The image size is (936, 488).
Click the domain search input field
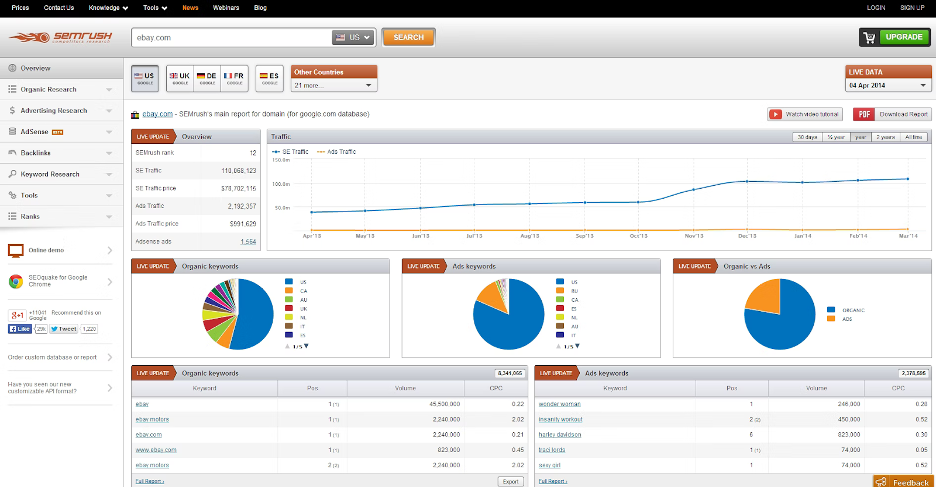[x=232, y=37]
